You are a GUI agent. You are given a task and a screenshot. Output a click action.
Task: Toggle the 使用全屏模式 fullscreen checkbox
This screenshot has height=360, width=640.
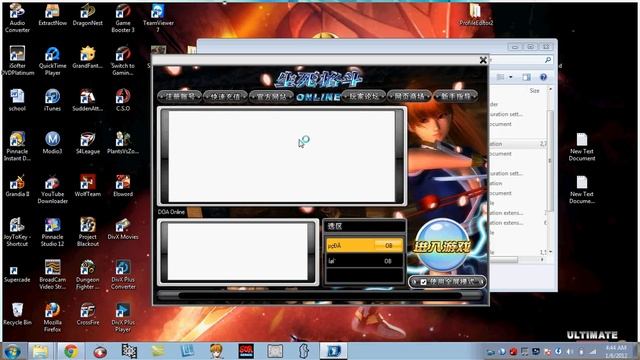pos(424,282)
